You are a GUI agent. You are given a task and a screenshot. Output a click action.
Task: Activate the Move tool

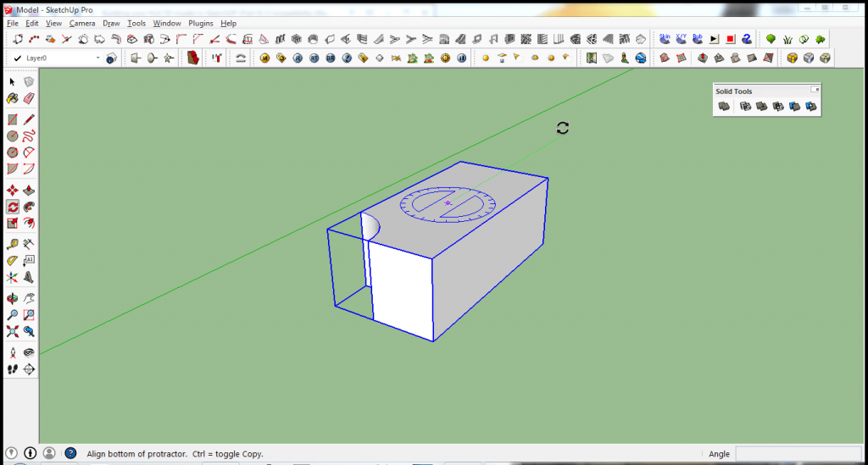(x=12, y=191)
